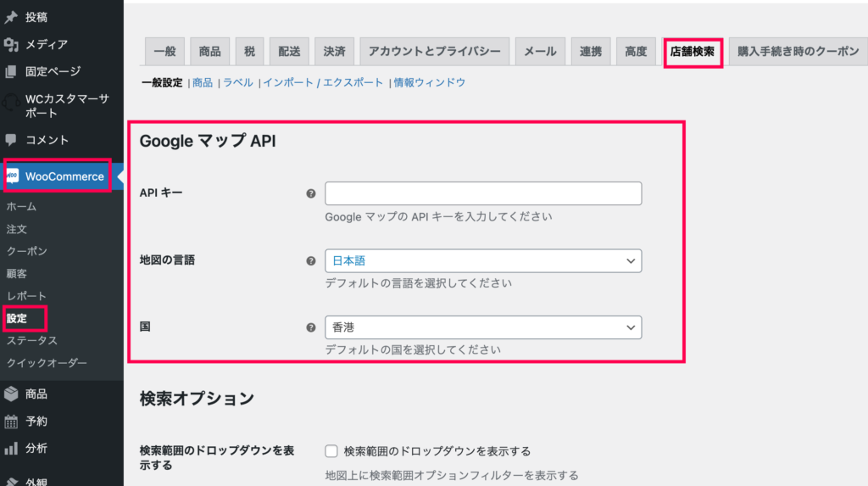Viewport: 868px width, 486px height.
Task: Click the pin icon beside 投稿
Action: (x=11, y=17)
